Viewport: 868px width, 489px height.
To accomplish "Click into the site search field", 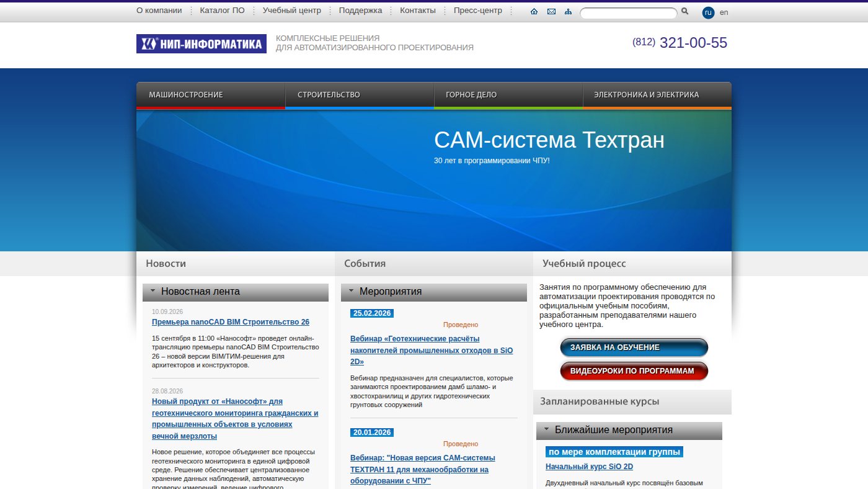I will pos(628,13).
